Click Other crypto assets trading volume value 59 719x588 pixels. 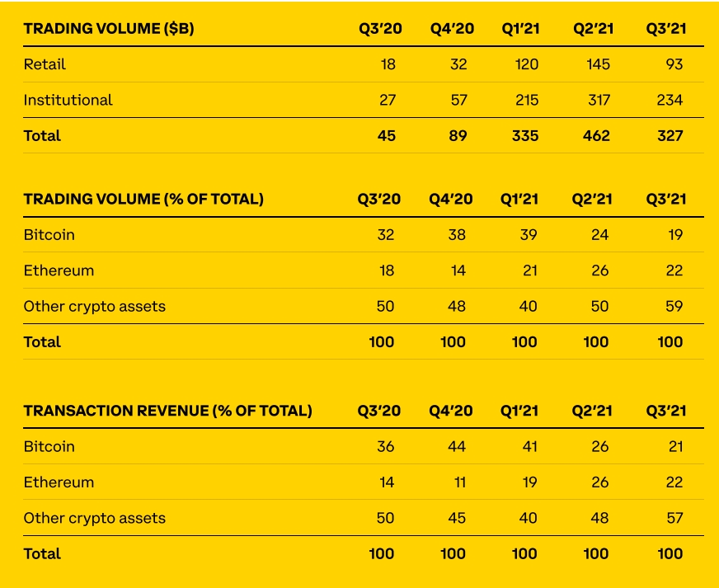[x=674, y=307]
